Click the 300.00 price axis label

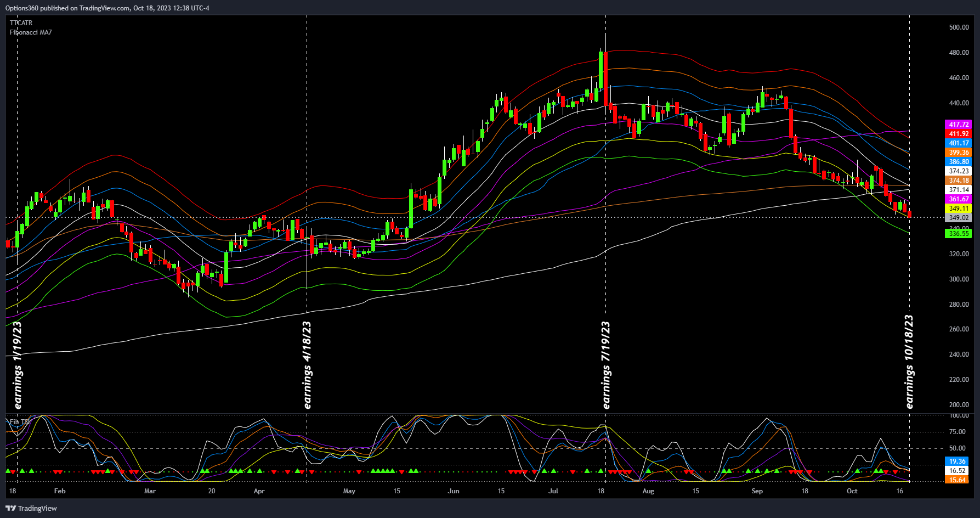[959, 279]
